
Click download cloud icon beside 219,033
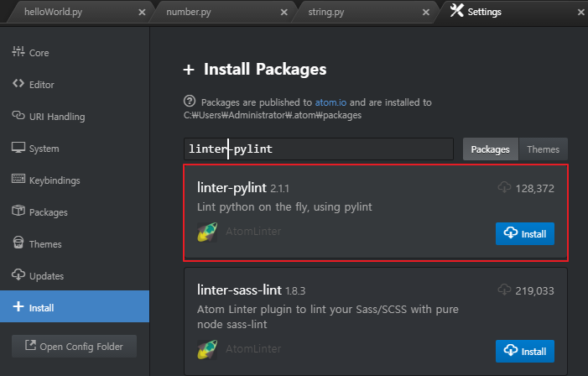pyautogui.click(x=504, y=290)
